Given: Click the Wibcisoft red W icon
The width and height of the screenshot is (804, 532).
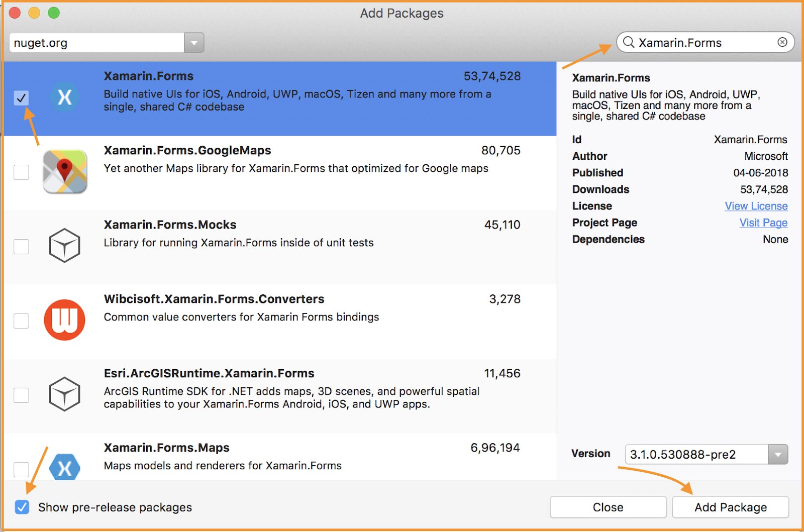Looking at the screenshot, I should click(64, 320).
